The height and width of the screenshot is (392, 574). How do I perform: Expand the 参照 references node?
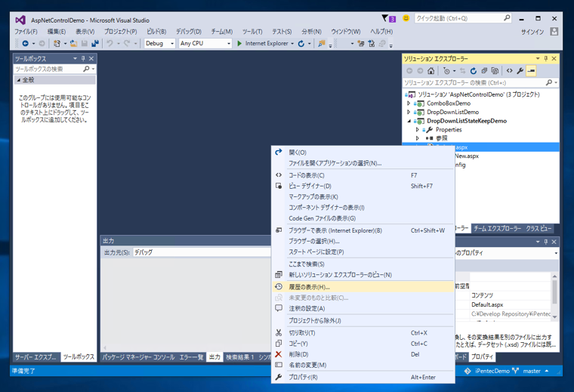[418, 138]
